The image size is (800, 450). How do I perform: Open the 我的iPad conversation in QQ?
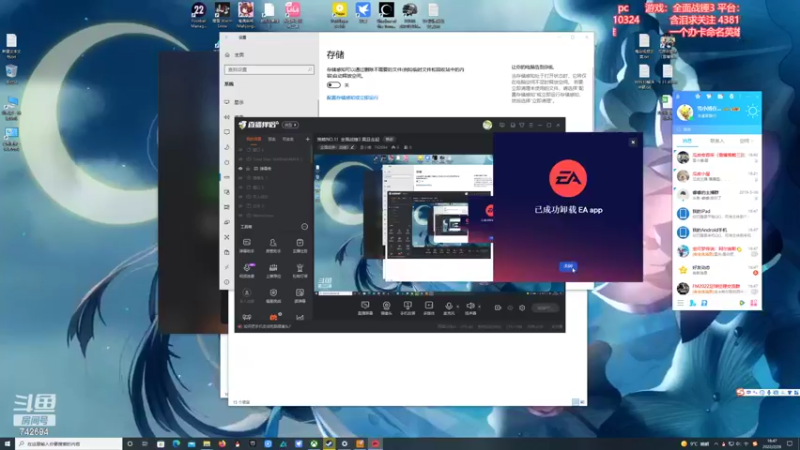[x=717, y=213]
